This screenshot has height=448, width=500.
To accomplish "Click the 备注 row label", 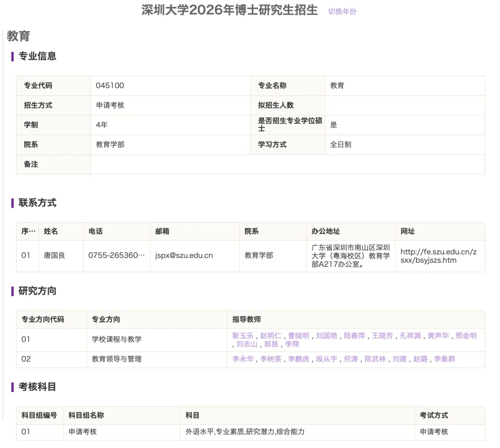I will tap(31, 164).
